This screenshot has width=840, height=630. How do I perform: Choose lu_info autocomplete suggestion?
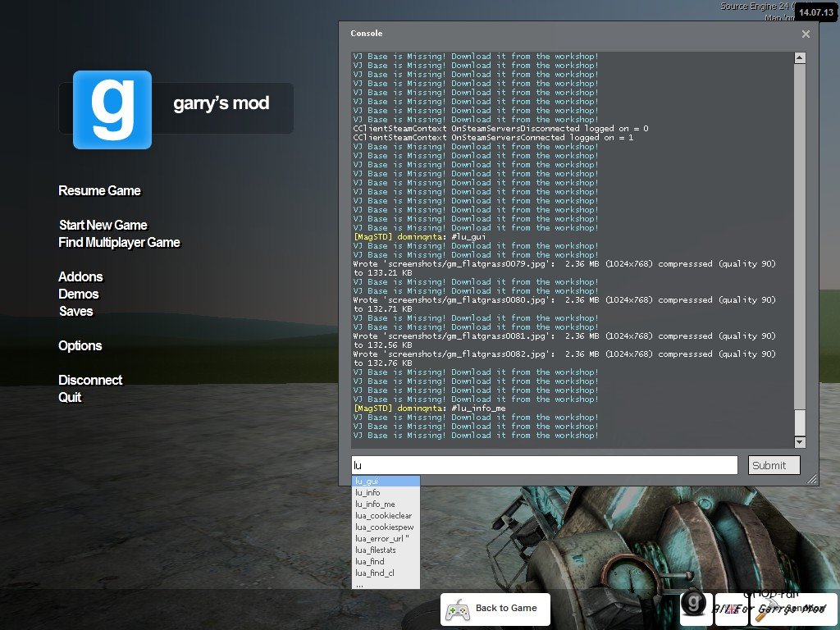(x=386, y=492)
